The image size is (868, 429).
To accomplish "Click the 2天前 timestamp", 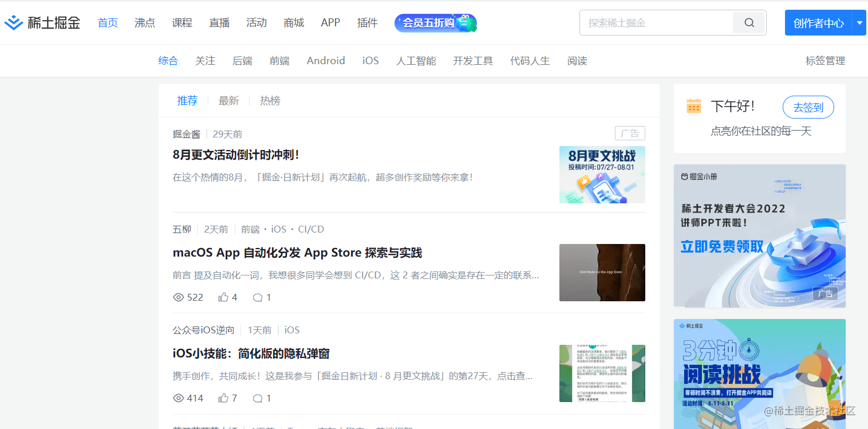I will click(x=216, y=229).
